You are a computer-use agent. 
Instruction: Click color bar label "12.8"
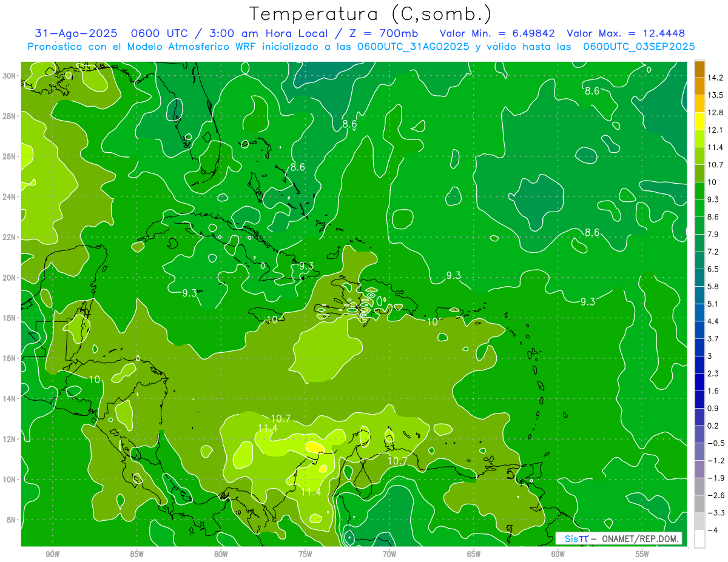pyautogui.click(x=715, y=113)
